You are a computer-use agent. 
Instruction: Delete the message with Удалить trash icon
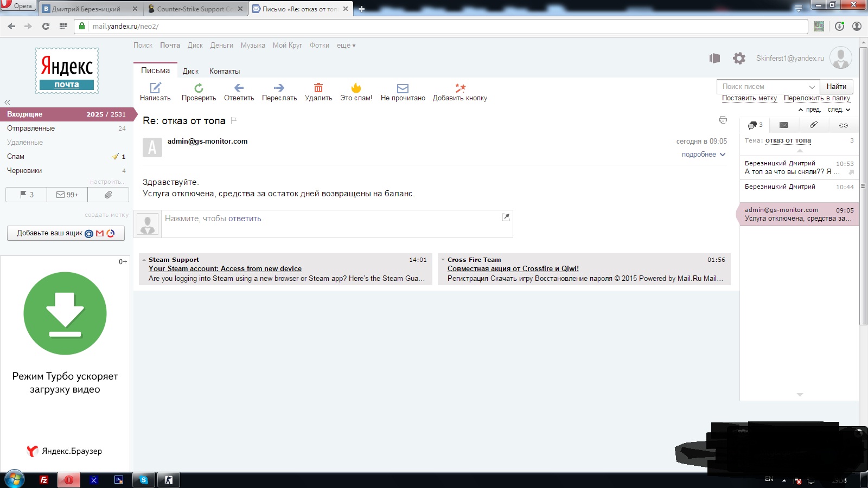click(318, 88)
